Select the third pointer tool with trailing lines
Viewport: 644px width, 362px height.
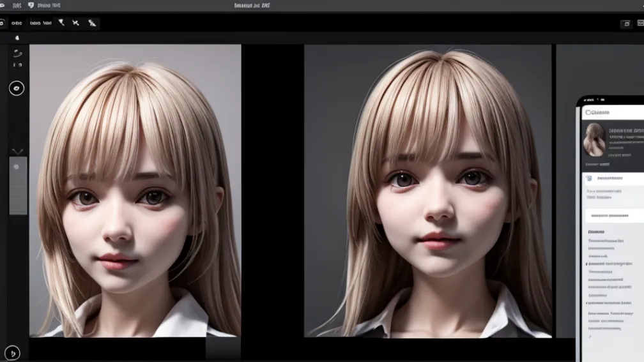pyautogui.click(x=92, y=23)
